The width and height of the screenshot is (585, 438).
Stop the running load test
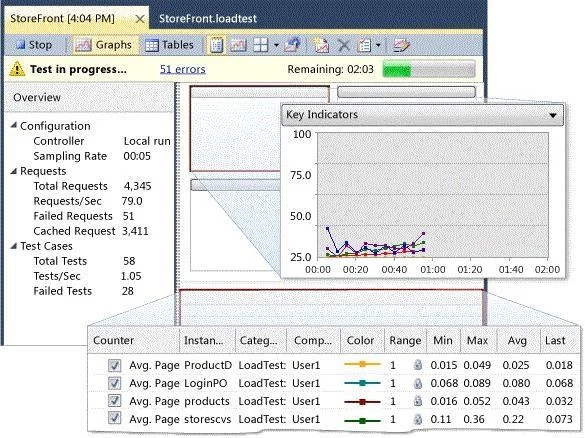coord(34,45)
